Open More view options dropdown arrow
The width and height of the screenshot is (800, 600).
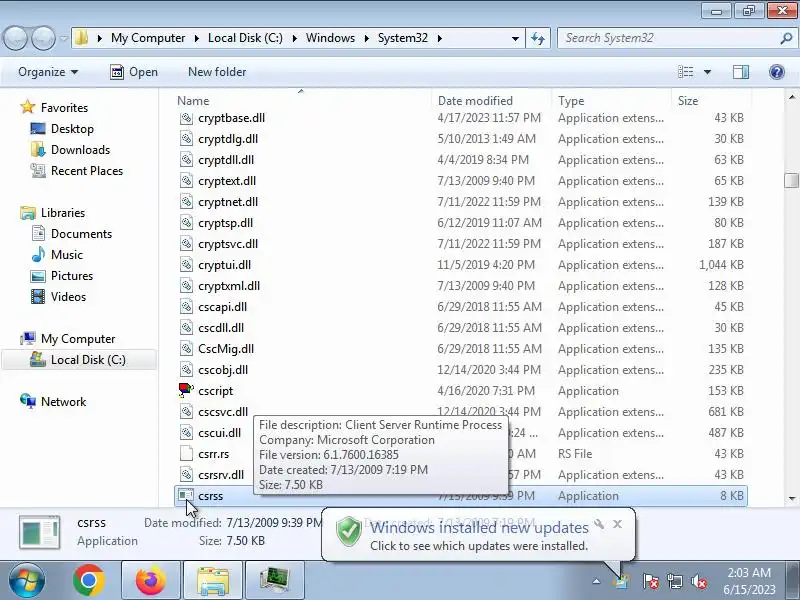pos(707,72)
